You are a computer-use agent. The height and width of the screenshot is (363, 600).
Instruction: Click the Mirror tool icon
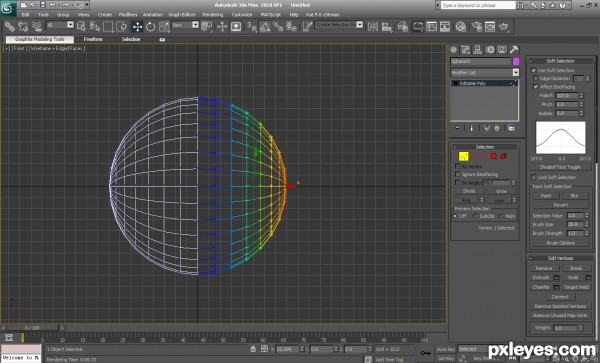pyautogui.click(x=373, y=26)
